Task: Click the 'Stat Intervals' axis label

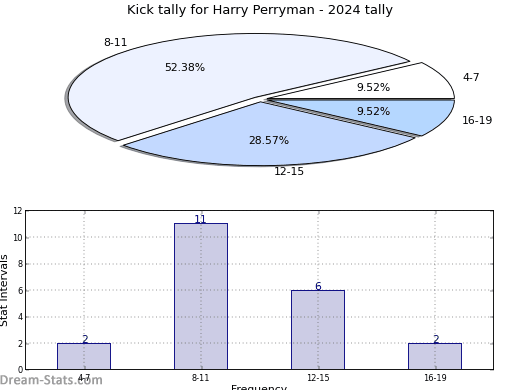Action: pyautogui.click(x=4, y=290)
